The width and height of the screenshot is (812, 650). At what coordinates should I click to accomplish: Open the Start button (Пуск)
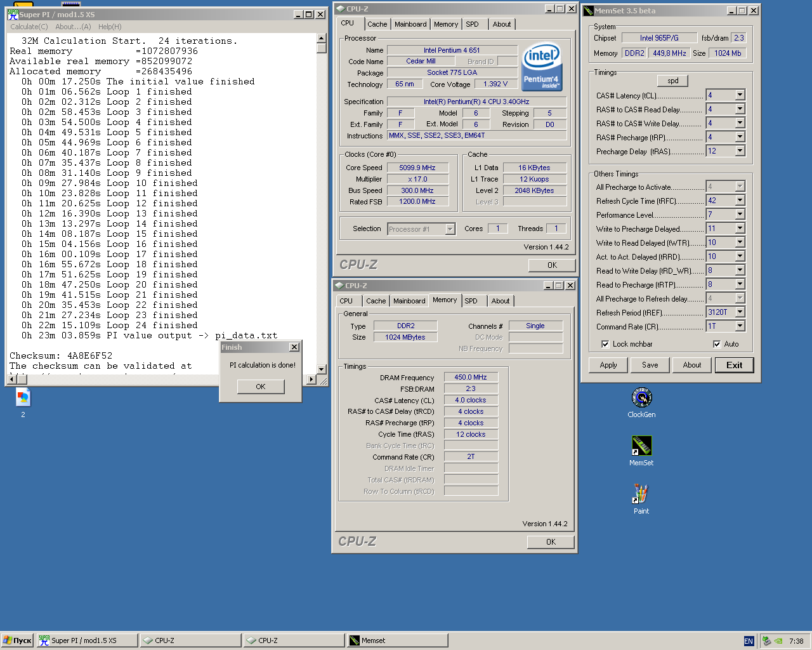(x=17, y=640)
